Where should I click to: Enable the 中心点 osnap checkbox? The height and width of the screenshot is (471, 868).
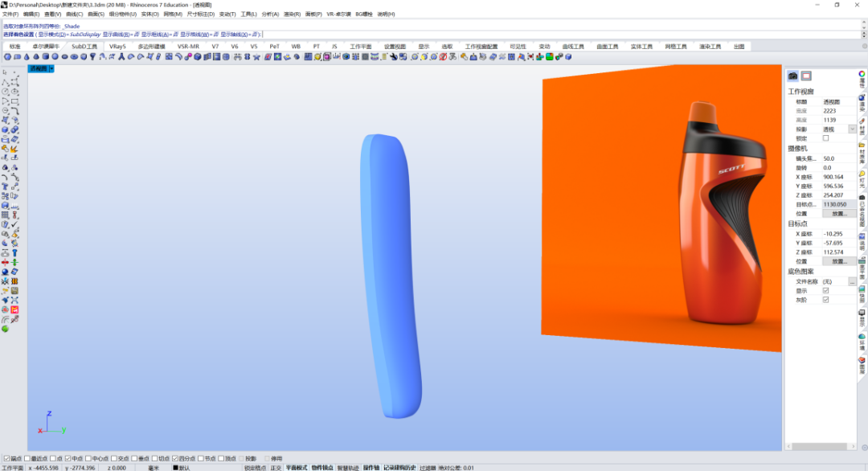[88, 459]
